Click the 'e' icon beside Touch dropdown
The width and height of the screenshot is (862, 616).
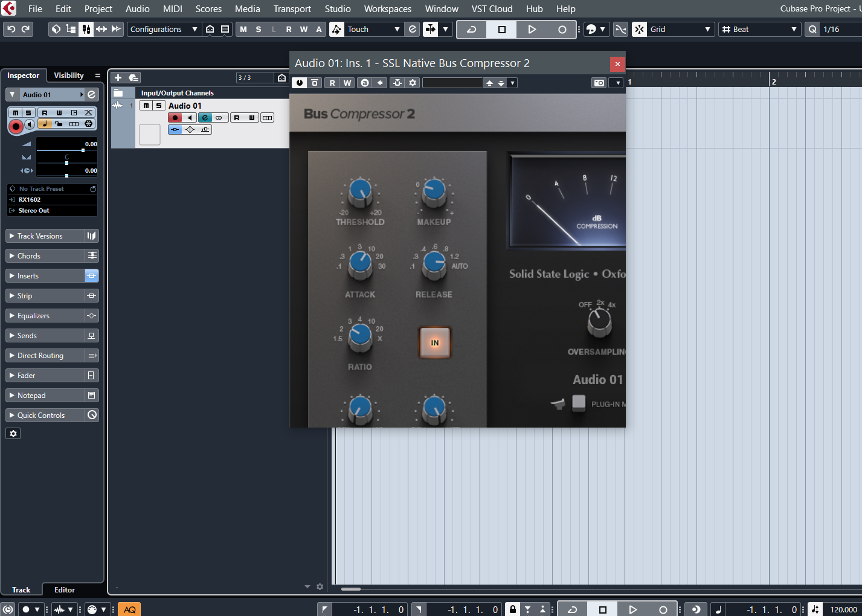(412, 29)
